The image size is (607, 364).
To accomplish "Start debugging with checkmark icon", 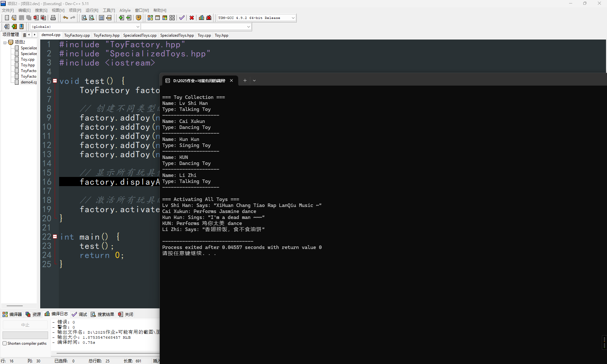I will (182, 18).
